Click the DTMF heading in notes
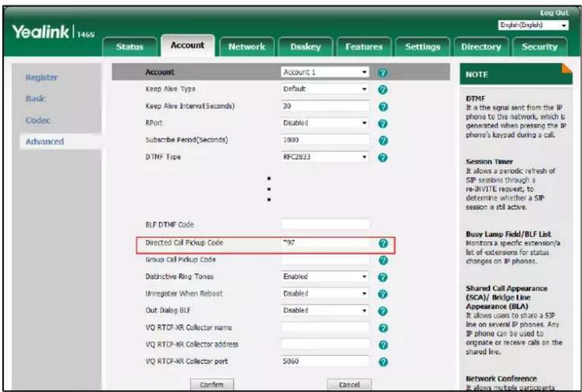This screenshot has height=392, width=582. pos(475,98)
